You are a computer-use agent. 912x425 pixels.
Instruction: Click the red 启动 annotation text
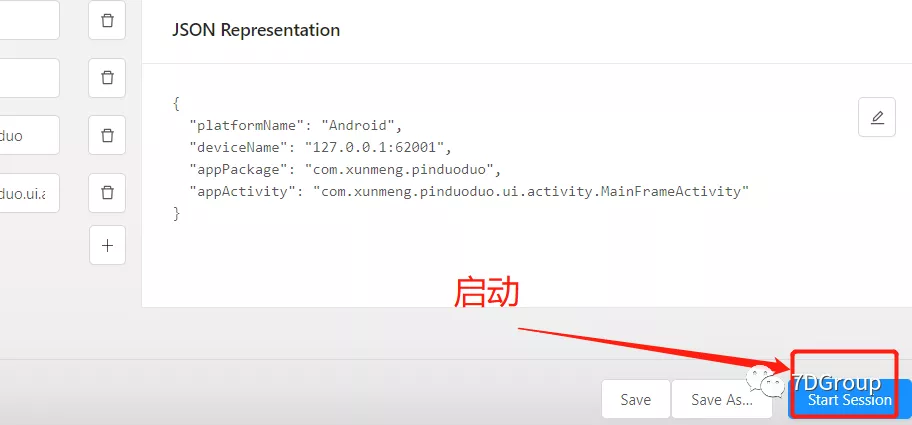pyautogui.click(x=486, y=292)
